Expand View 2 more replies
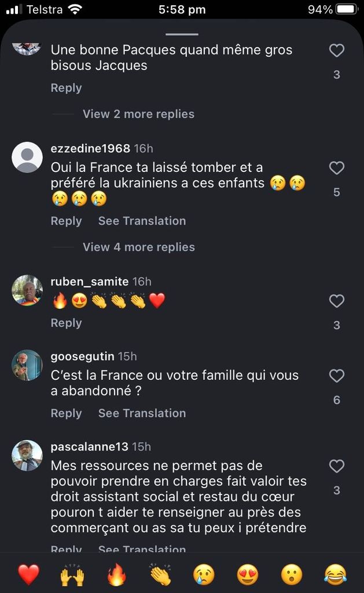The height and width of the screenshot is (593, 364). (138, 114)
